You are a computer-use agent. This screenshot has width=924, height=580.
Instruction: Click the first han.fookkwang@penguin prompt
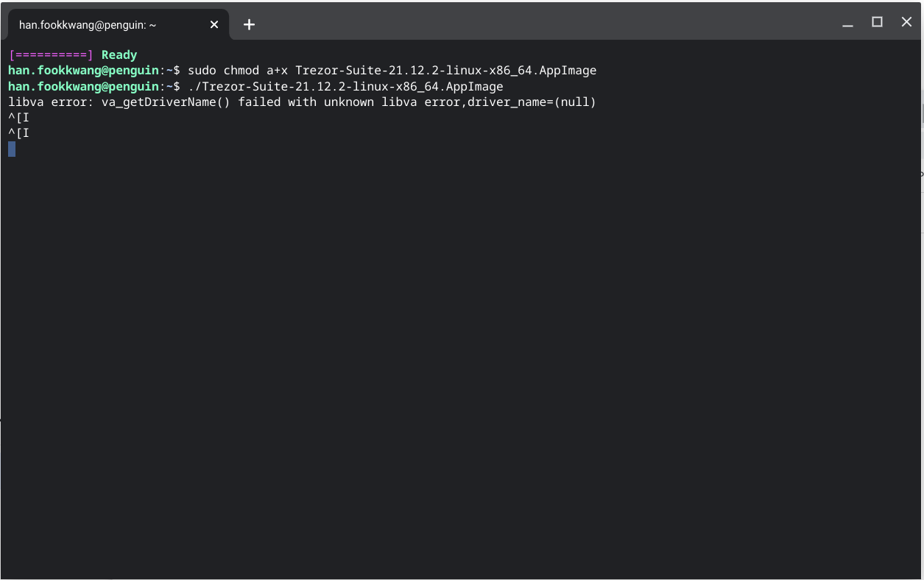point(83,71)
